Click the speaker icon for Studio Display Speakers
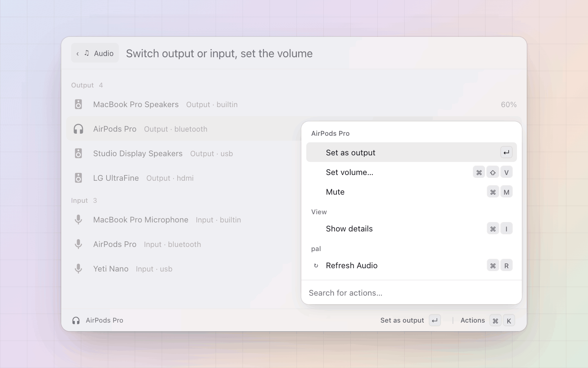The height and width of the screenshot is (368, 588). coord(78,153)
